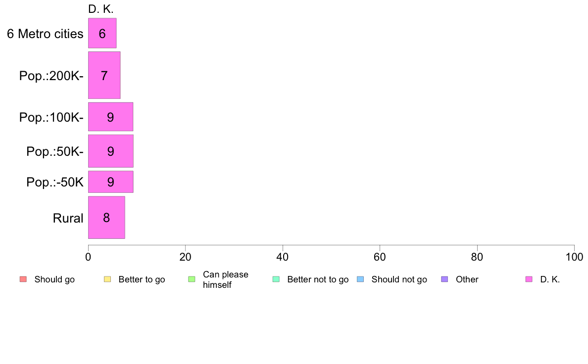
Task: Click the Other purple legend swatch
Action: click(x=445, y=279)
